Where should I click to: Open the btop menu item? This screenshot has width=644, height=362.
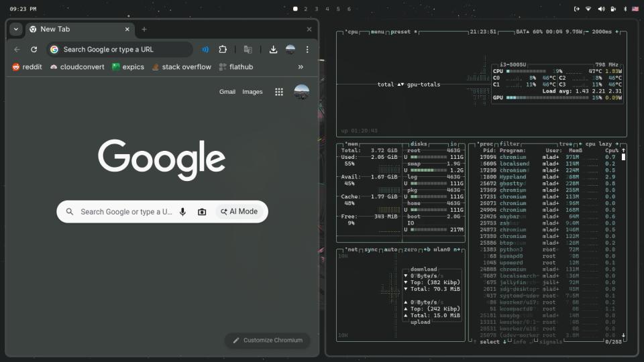tap(378, 32)
